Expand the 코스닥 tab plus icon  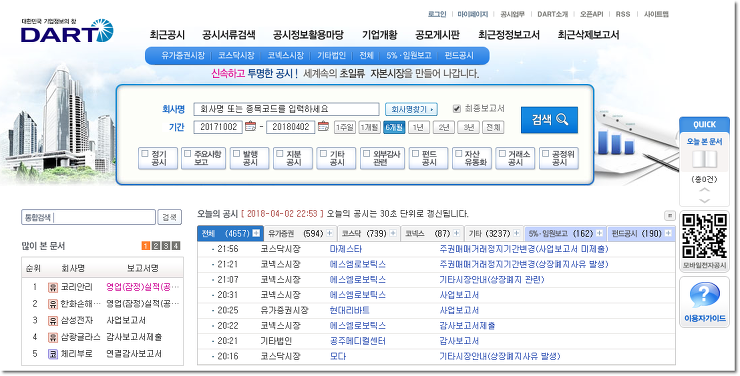point(393,233)
